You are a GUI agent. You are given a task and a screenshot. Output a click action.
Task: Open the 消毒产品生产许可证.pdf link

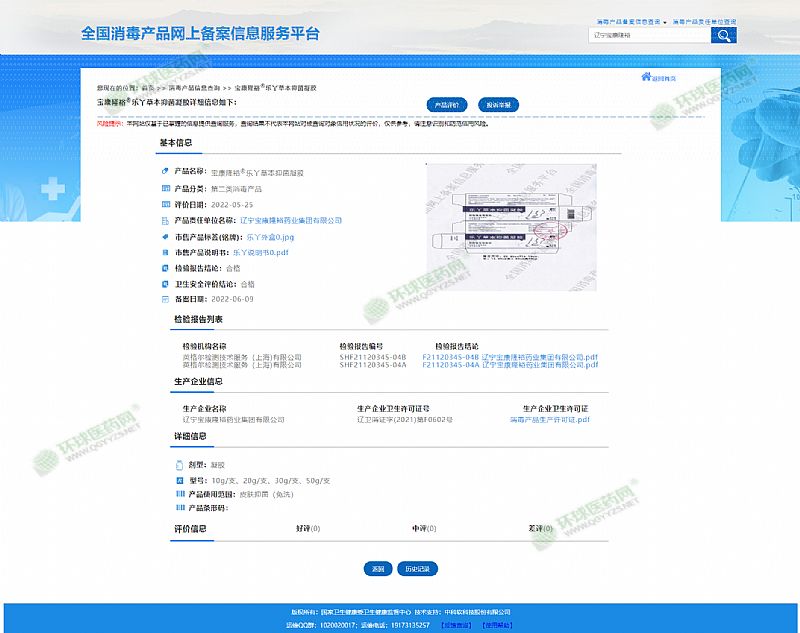pos(550,420)
